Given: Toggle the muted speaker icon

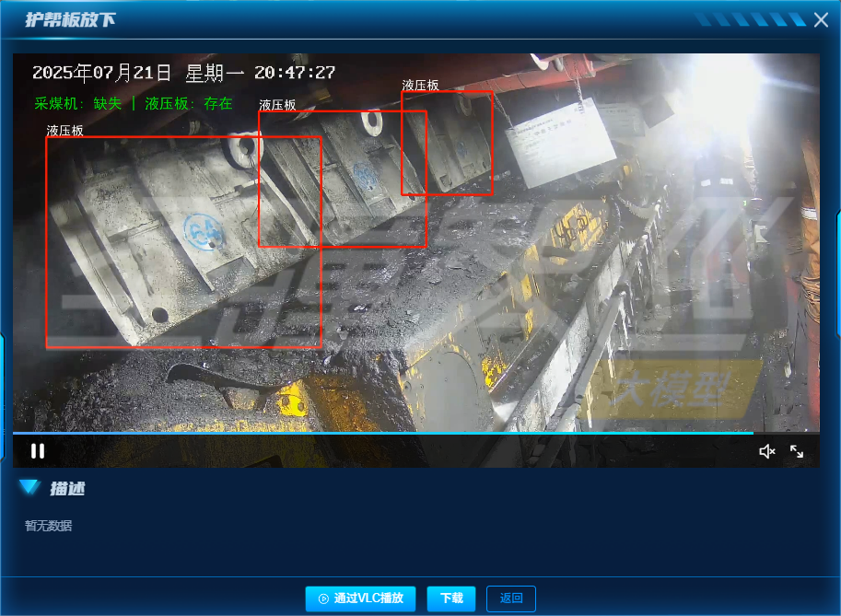Looking at the screenshot, I should click(x=766, y=451).
